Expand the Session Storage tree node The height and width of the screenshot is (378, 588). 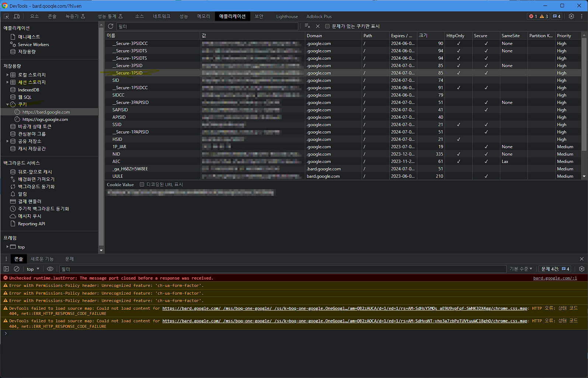pos(7,82)
